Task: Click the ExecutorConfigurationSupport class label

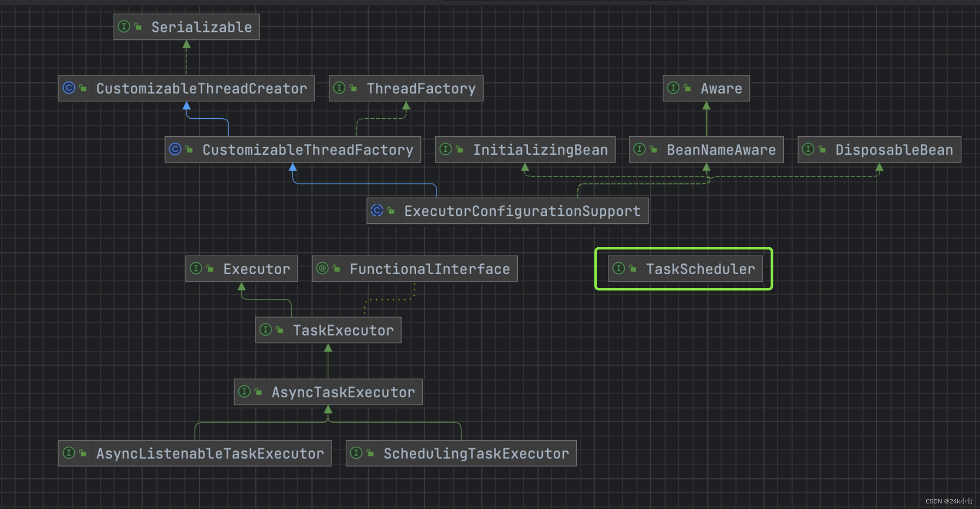Action: pos(522,211)
